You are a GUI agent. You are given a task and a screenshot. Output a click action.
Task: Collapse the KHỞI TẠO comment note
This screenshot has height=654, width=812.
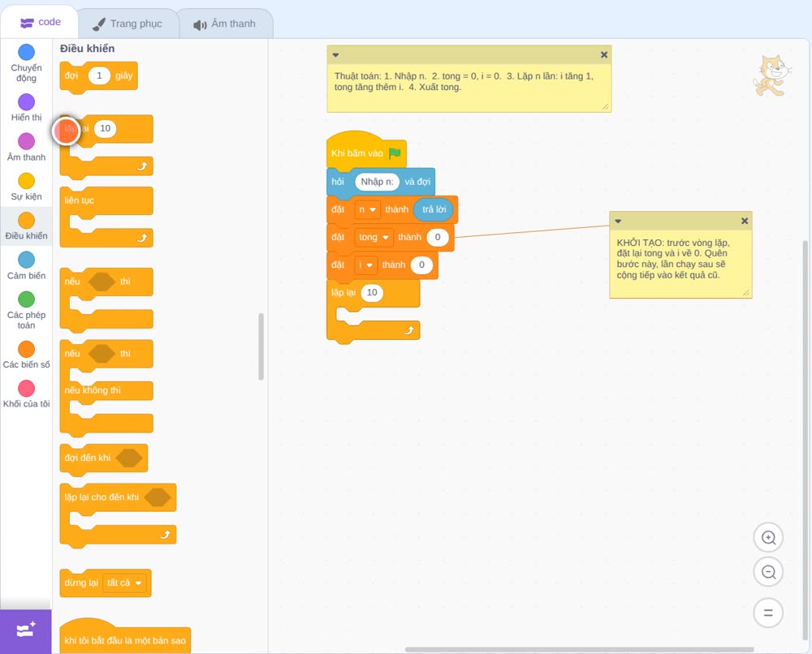click(618, 221)
